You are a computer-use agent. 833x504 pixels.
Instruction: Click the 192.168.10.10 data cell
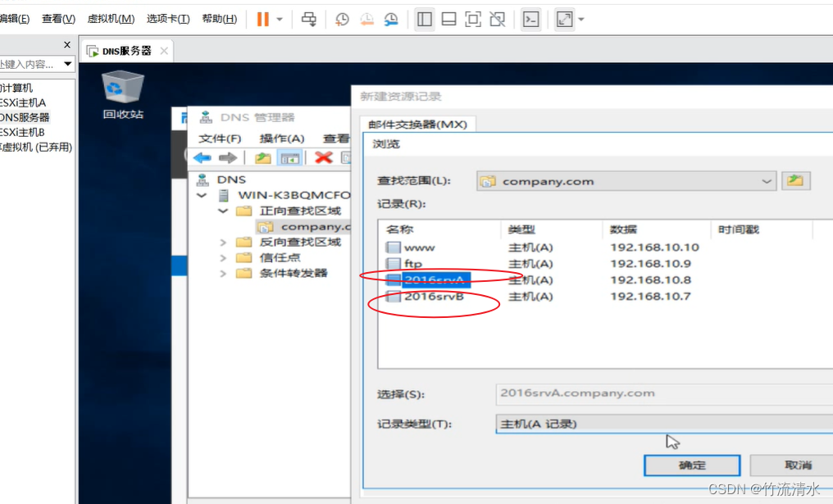(x=654, y=247)
